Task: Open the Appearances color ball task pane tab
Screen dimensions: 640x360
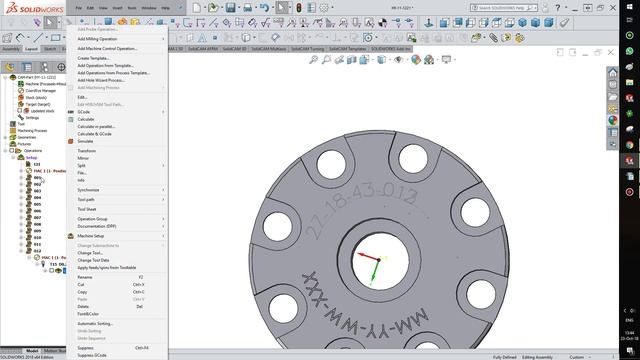Action: [x=613, y=120]
